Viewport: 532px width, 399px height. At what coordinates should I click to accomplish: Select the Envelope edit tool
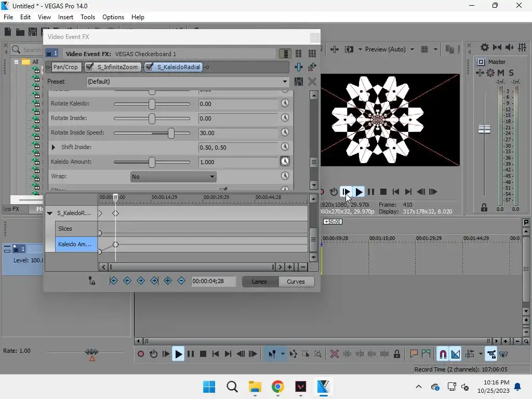(x=293, y=354)
